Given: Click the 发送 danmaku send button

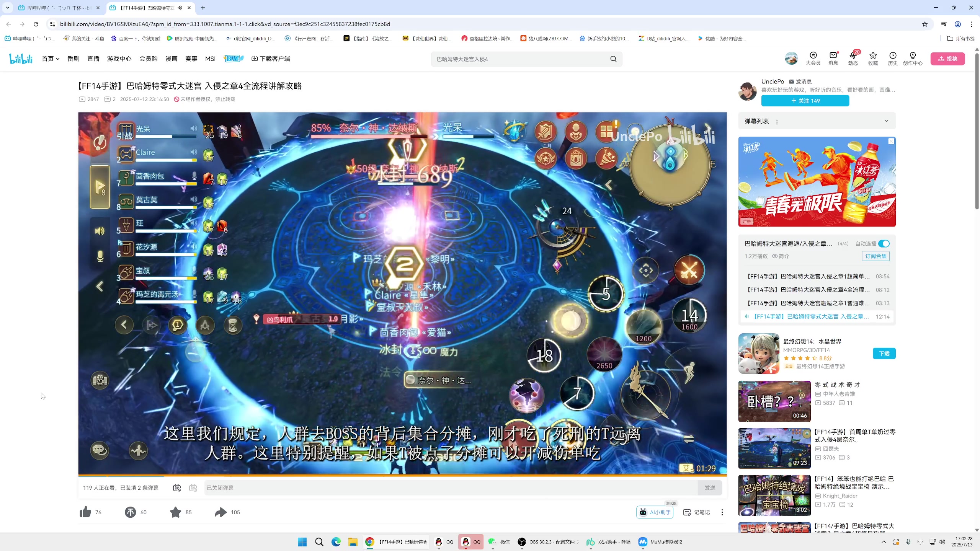Looking at the screenshot, I should (x=710, y=487).
